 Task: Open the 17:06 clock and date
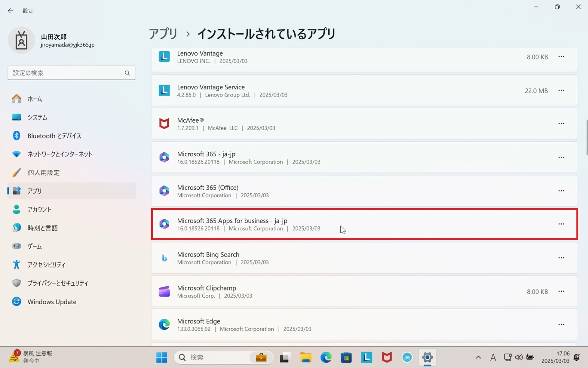(x=555, y=357)
